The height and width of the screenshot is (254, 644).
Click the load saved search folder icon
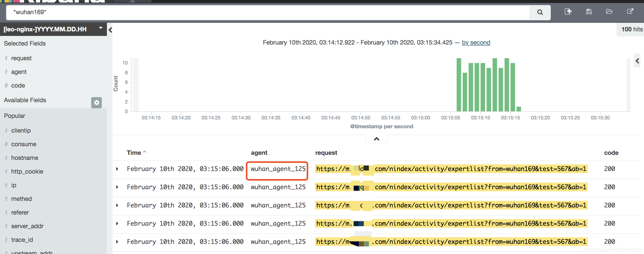click(609, 12)
